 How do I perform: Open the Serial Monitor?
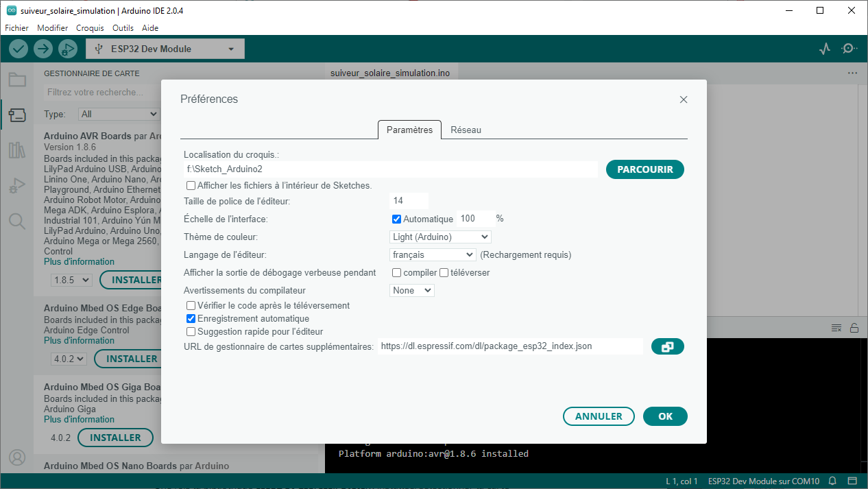(x=849, y=49)
